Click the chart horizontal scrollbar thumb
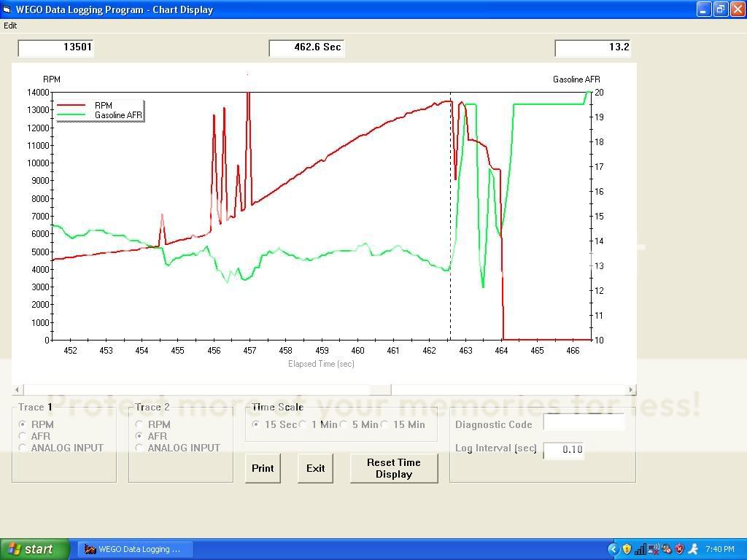Screen dimensions: 747x560 381,389
